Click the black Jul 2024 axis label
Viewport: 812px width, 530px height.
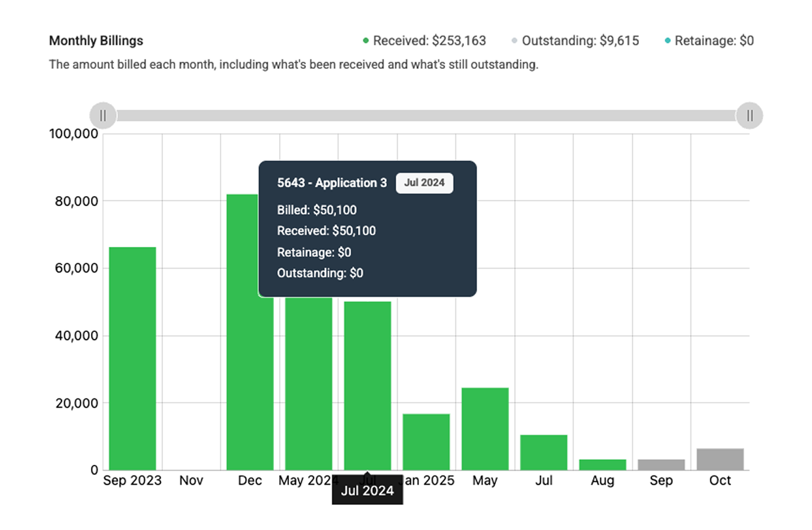(x=367, y=491)
